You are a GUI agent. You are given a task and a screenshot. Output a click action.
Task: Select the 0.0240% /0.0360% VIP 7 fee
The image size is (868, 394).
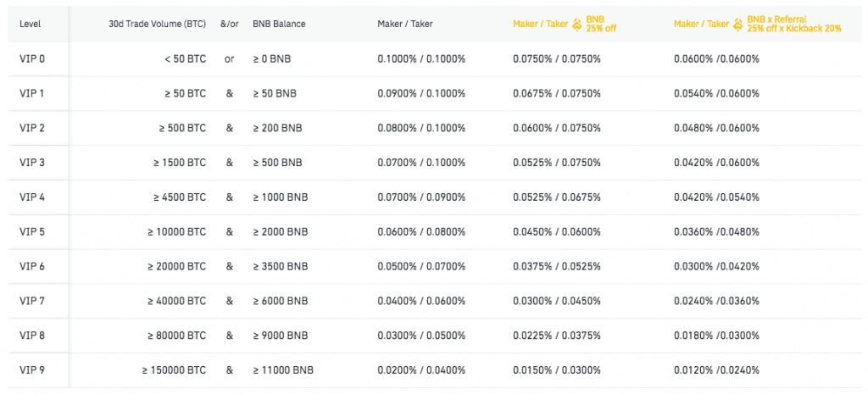(716, 301)
